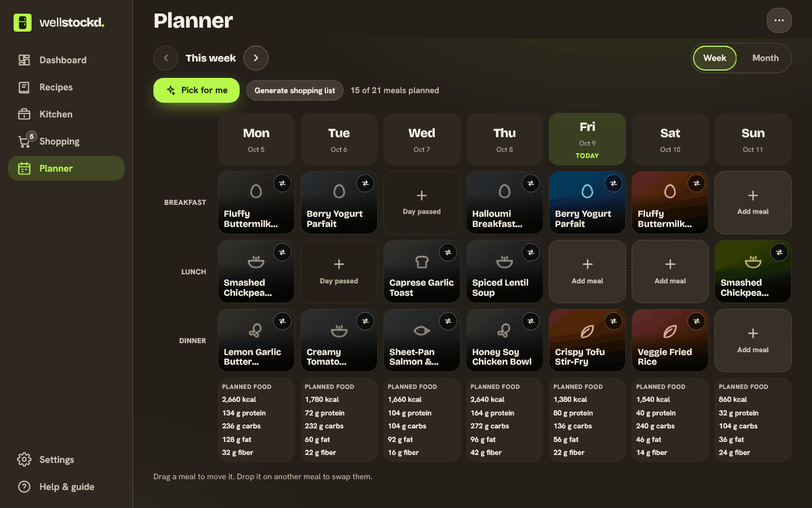Open the Veggie Fried Rice meal card
This screenshot has height=508, width=812.
click(x=670, y=340)
